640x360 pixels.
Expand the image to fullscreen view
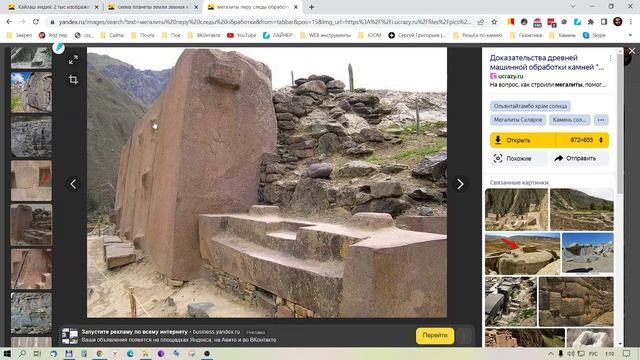[73, 60]
